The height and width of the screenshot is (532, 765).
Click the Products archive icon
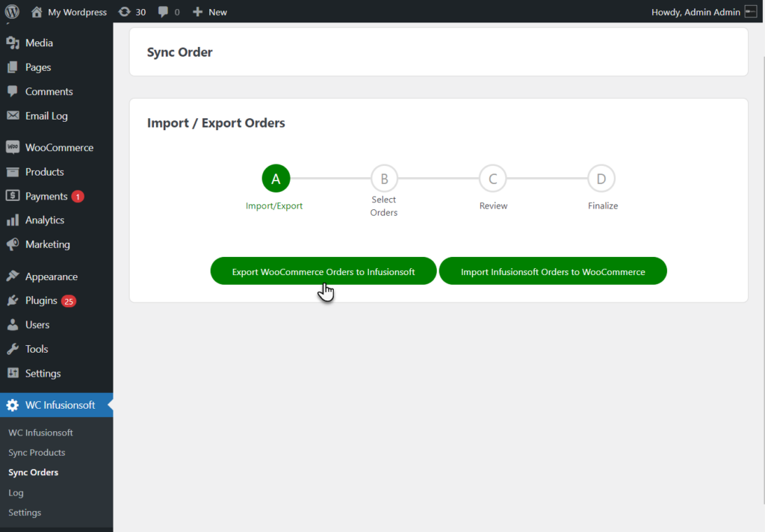(13, 172)
